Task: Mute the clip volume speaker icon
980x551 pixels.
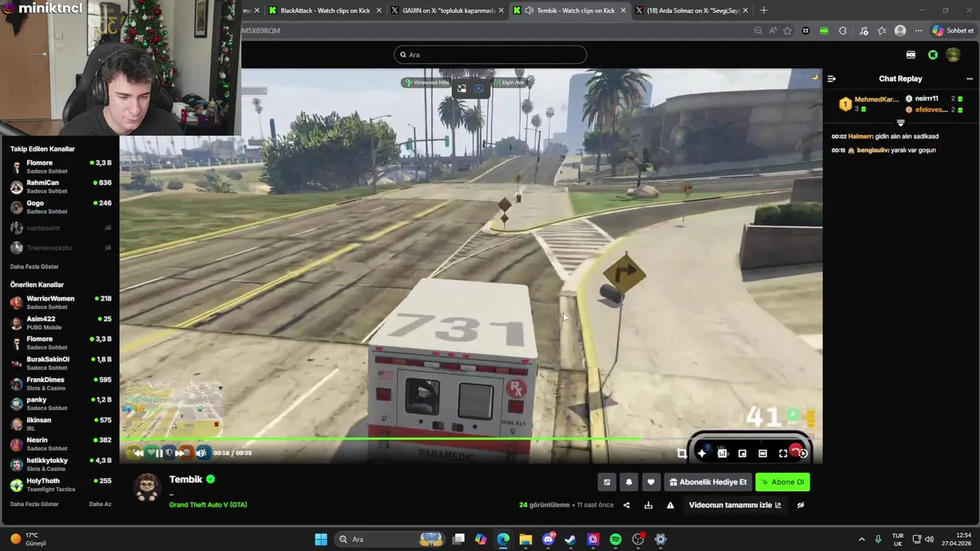Action: (201, 453)
